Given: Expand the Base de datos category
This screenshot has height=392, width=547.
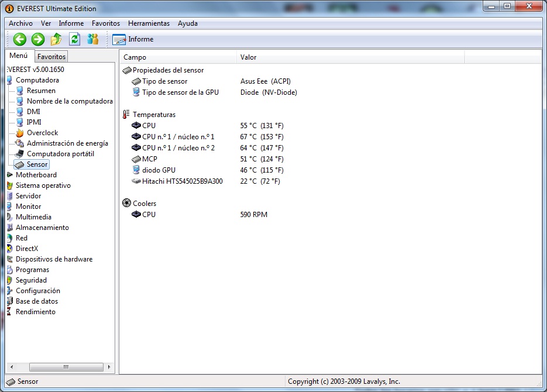Looking at the screenshot, I should 37,301.
